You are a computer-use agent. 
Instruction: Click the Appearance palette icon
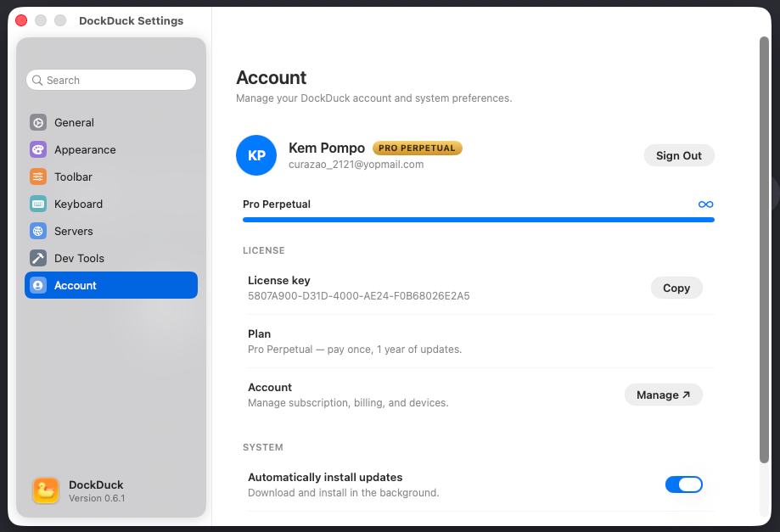(38, 149)
